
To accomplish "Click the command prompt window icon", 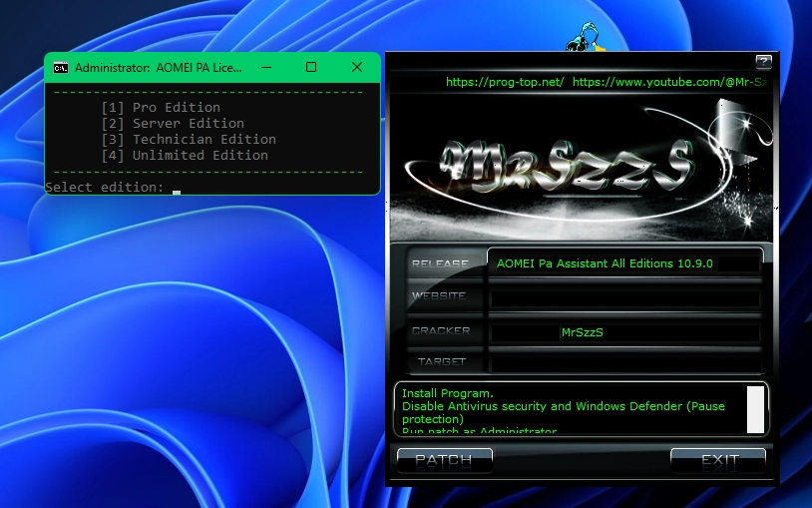I will [61, 68].
